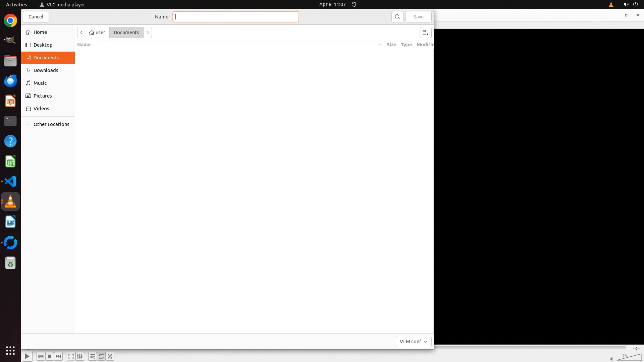Open extended settings equalizer icon
Image resolution: width=644 pixels, height=362 pixels.
(x=80, y=356)
